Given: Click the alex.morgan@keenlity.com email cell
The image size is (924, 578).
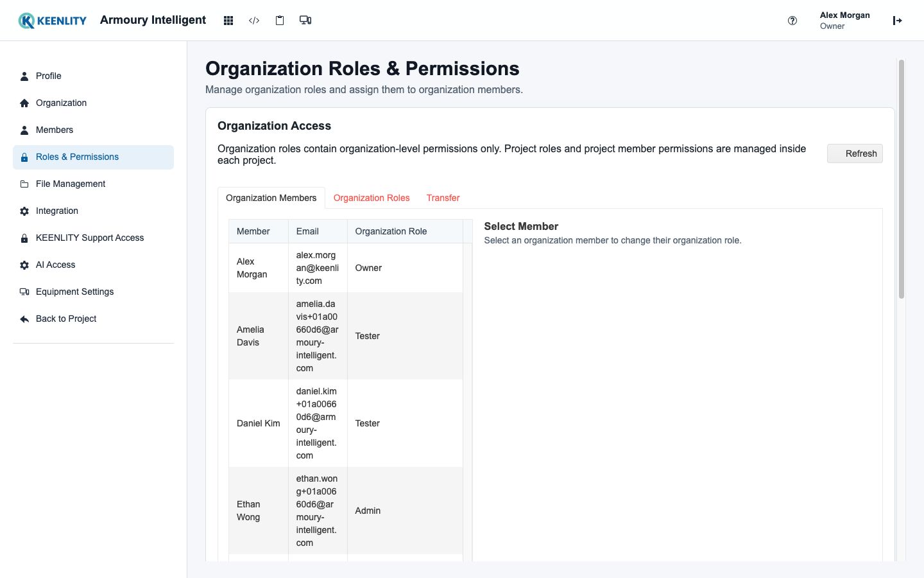Looking at the screenshot, I should 318,268.
